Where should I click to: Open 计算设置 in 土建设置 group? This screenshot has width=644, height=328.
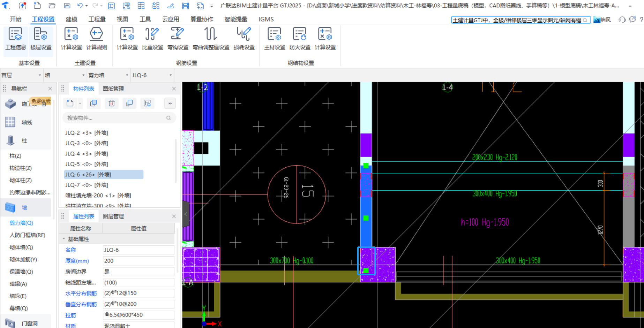(71, 39)
